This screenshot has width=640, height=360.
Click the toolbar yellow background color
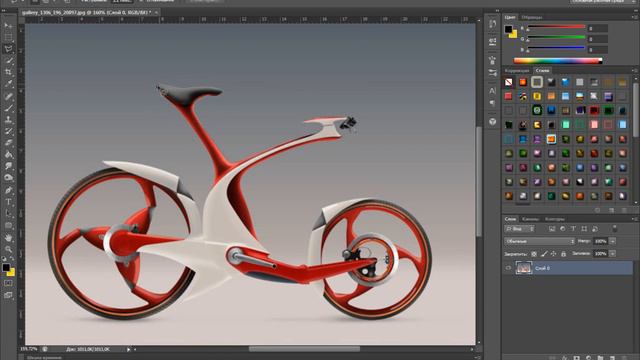[11, 273]
